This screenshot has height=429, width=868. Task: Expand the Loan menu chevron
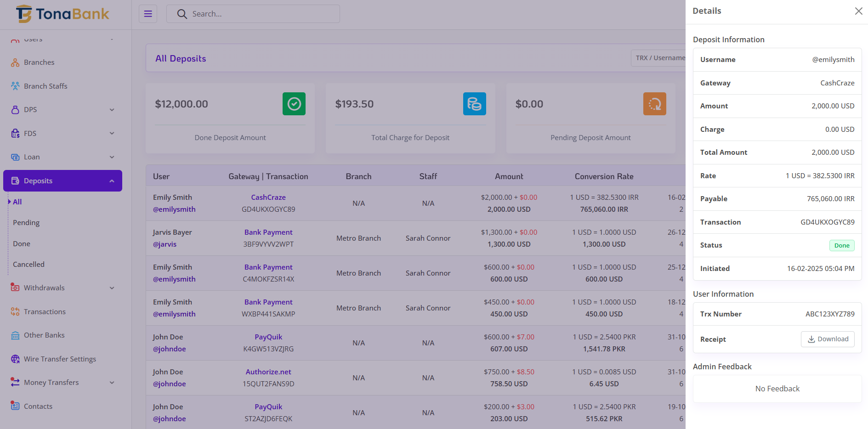point(112,157)
